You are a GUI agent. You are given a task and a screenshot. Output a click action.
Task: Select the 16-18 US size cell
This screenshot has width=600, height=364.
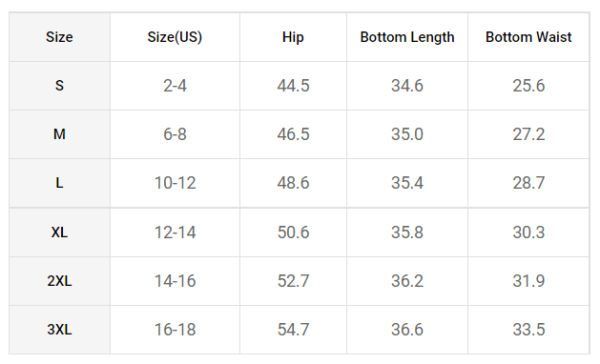[x=175, y=329]
